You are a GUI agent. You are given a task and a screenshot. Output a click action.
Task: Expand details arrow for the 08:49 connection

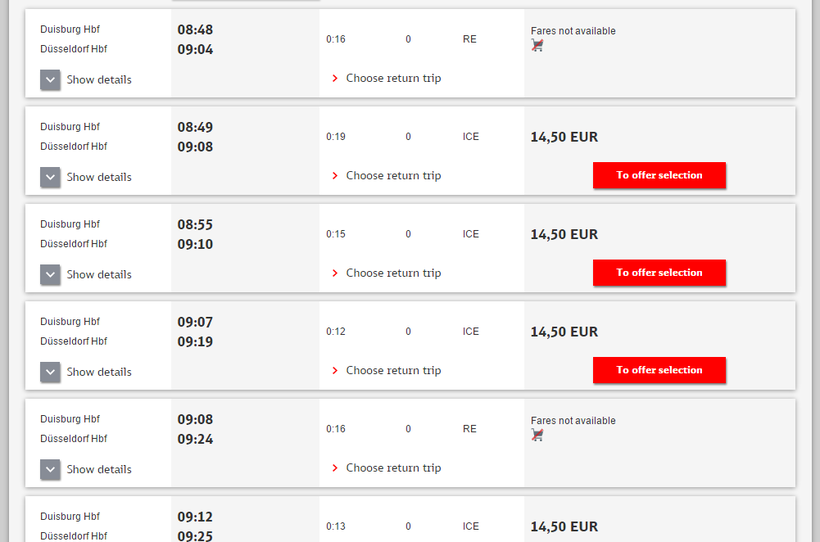(x=51, y=177)
